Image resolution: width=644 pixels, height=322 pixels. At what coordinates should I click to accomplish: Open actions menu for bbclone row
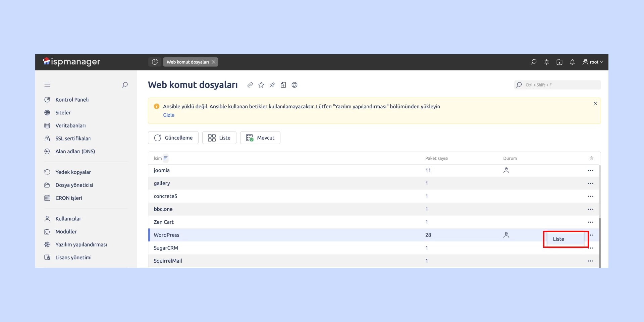click(x=590, y=209)
